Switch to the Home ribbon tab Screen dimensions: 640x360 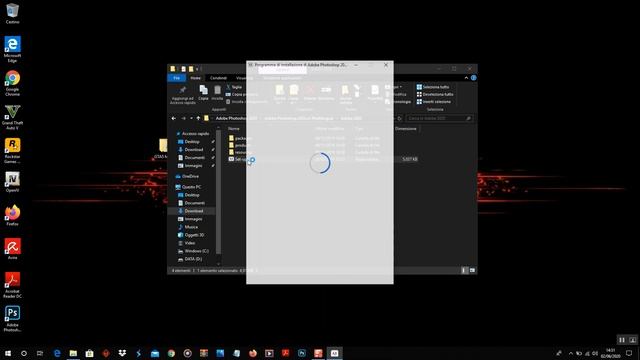click(x=196, y=78)
